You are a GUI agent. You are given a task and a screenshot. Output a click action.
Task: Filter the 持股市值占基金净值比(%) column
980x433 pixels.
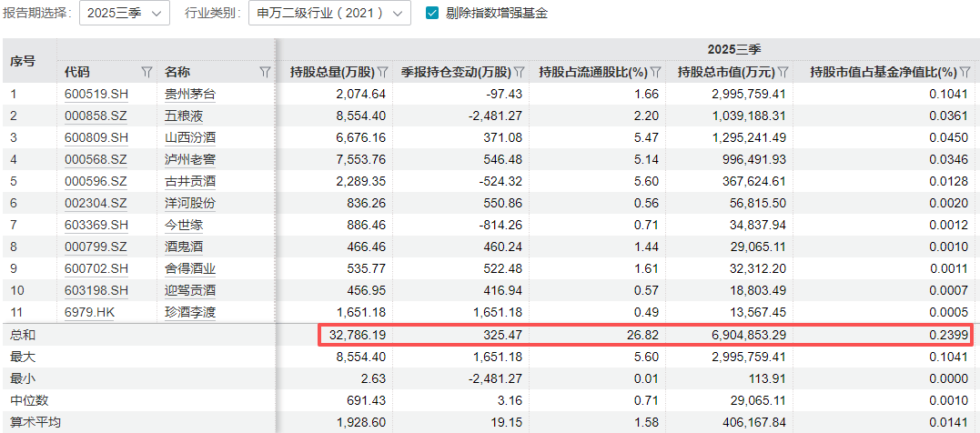point(965,72)
